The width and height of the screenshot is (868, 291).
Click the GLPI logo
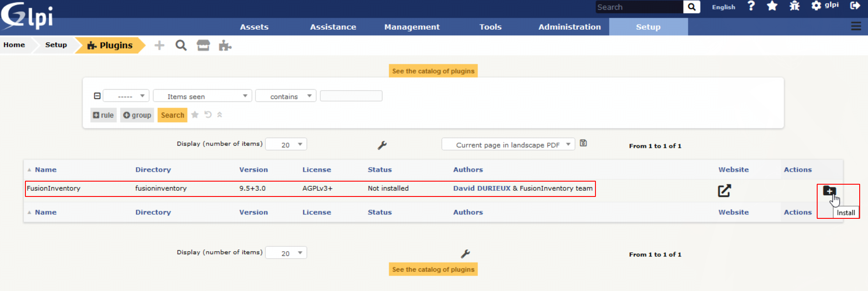coord(27,16)
